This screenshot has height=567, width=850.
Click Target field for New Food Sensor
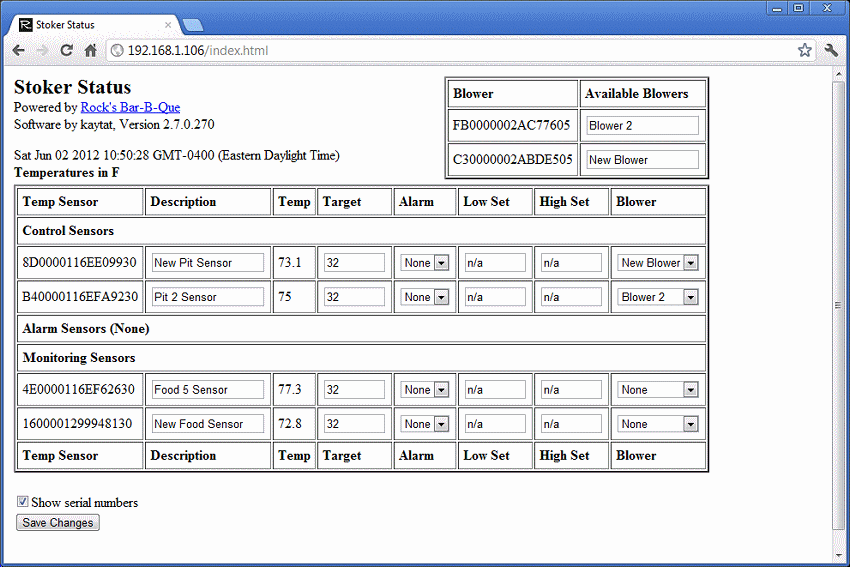coord(354,424)
